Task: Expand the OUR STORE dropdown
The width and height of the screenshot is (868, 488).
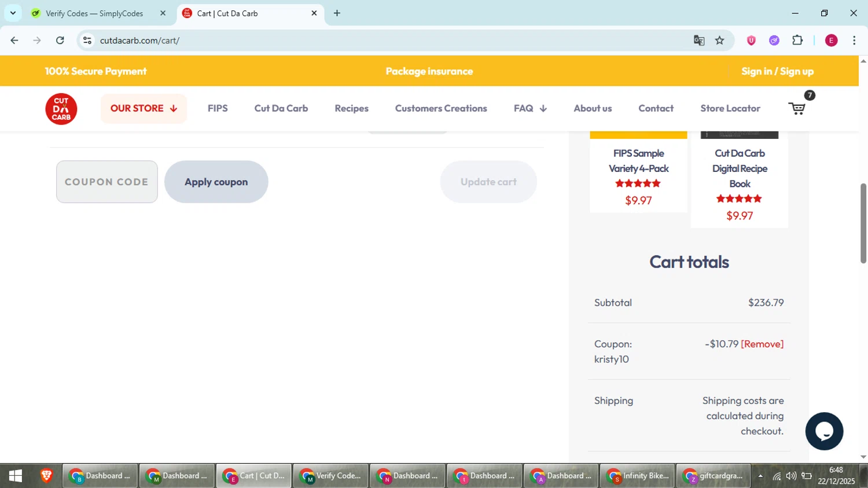Action: (x=144, y=108)
